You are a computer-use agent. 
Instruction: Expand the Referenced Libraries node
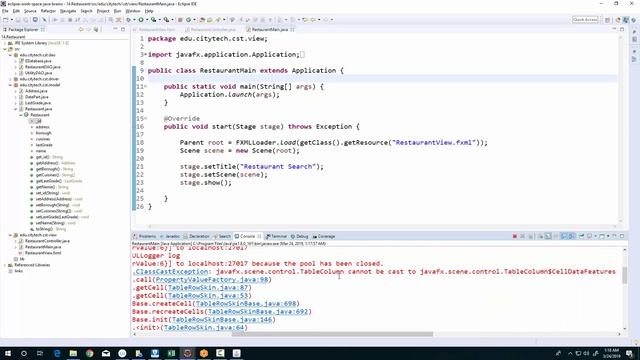tap(5, 265)
